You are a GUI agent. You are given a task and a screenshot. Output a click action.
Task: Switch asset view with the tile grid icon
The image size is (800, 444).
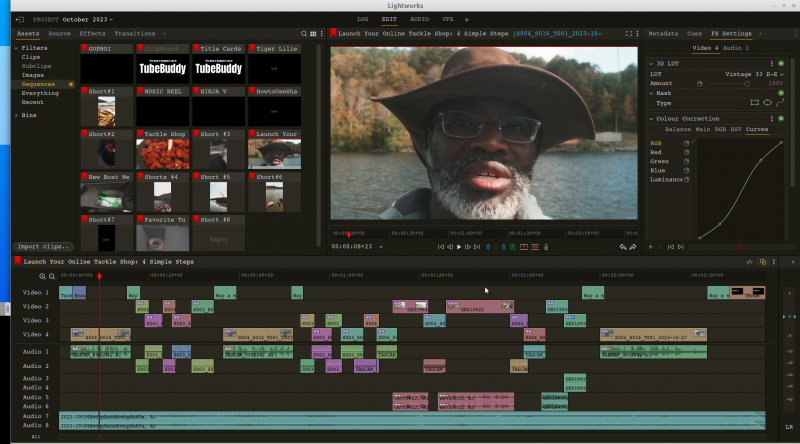(x=313, y=34)
